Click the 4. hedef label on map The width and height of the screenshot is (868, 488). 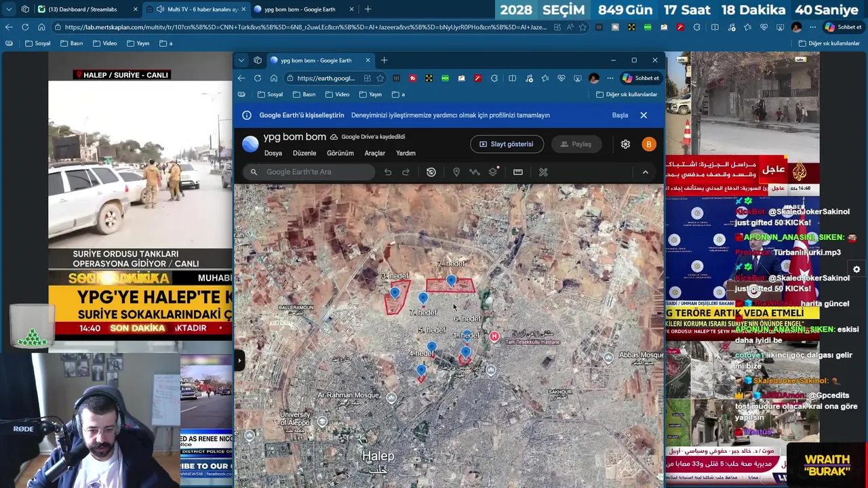421,354
